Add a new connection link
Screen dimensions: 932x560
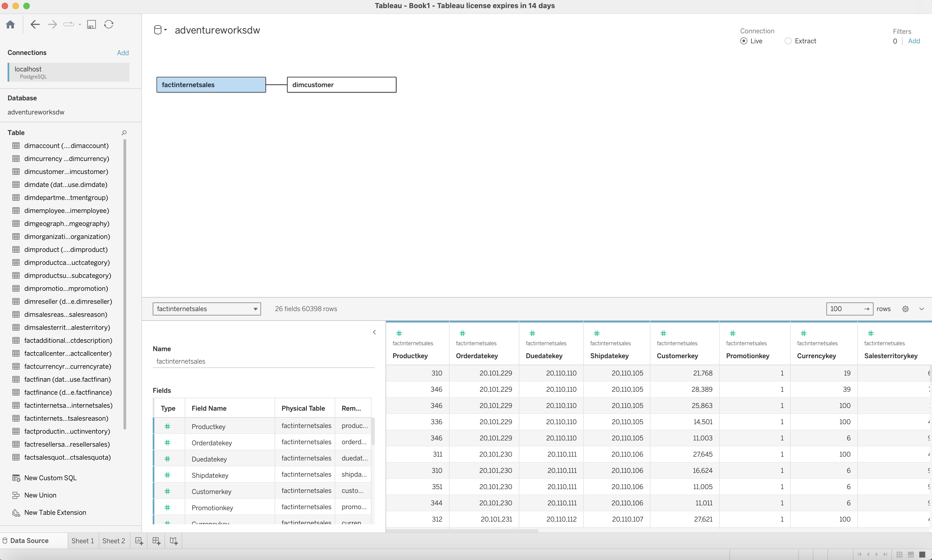[x=123, y=53]
